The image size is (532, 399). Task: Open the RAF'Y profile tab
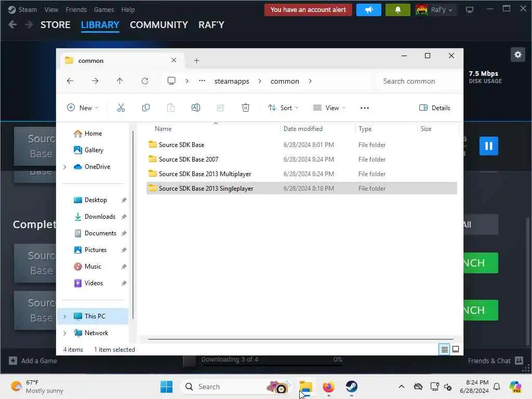(211, 25)
